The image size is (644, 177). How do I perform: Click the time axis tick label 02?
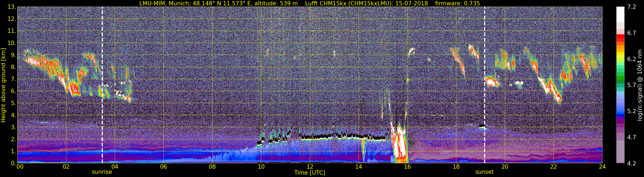(x=66, y=167)
